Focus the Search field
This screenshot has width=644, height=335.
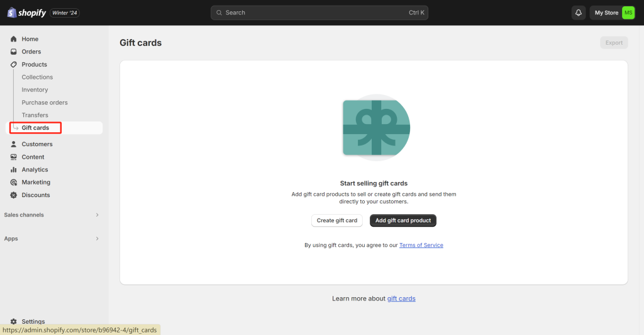(x=319, y=13)
